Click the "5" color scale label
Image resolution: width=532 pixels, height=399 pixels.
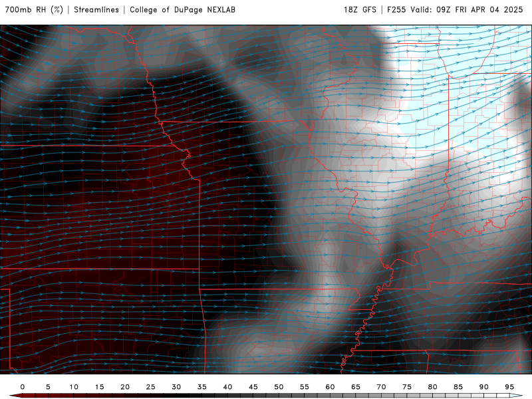(48, 387)
